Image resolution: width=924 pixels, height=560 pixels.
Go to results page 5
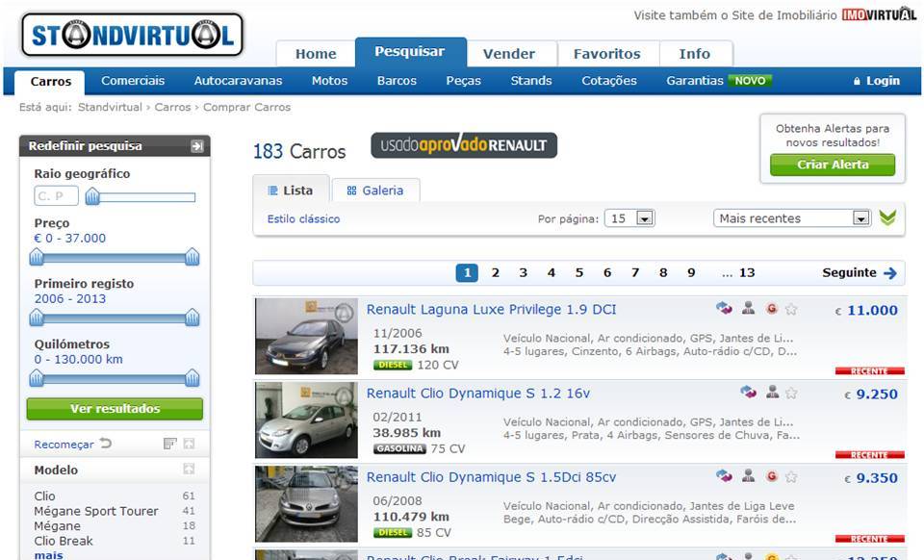[x=579, y=272]
